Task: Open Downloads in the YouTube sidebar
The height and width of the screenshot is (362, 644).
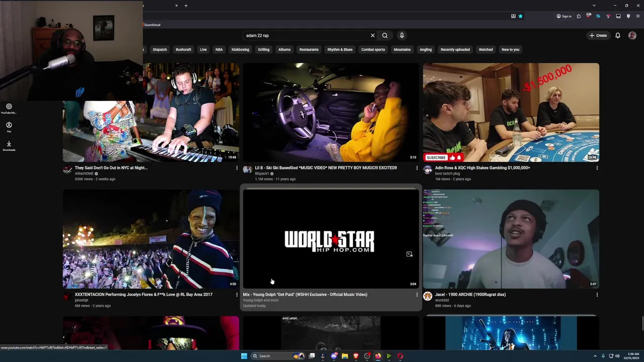Action: click(9, 146)
